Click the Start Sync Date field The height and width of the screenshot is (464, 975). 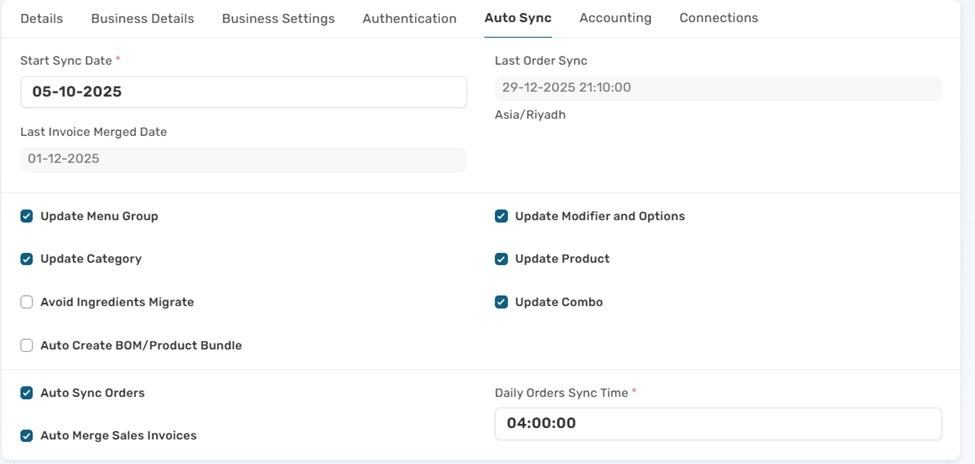point(243,92)
